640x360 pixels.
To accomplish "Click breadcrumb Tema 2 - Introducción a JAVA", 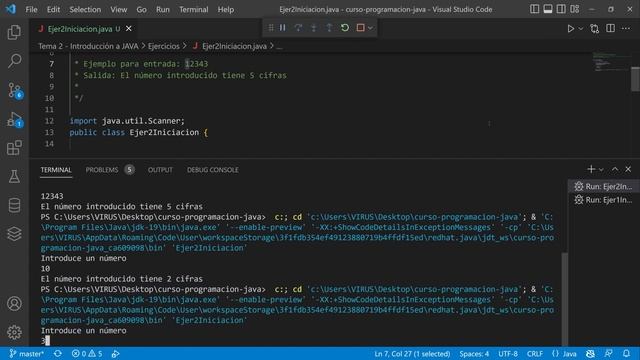I will (88, 46).
